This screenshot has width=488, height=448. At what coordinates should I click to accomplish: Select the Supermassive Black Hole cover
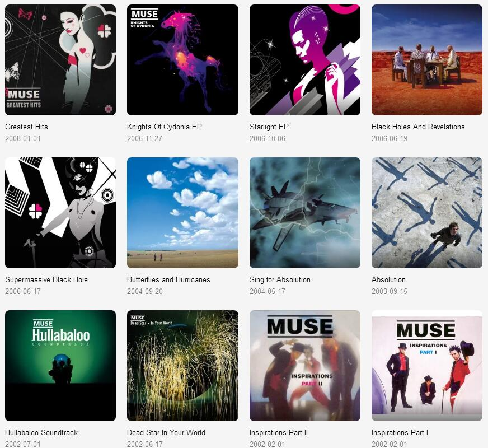click(60, 213)
